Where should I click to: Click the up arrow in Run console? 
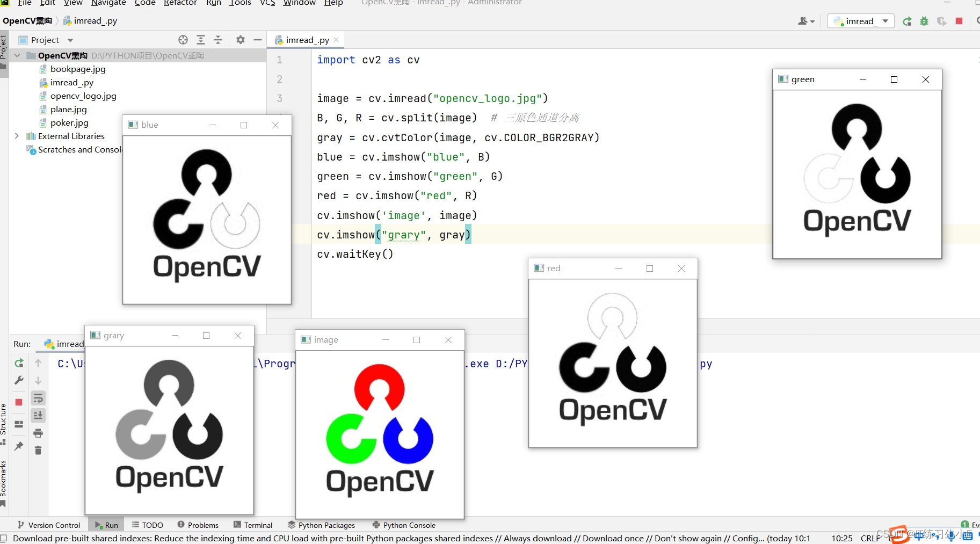pyautogui.click(x=38, y=363)
